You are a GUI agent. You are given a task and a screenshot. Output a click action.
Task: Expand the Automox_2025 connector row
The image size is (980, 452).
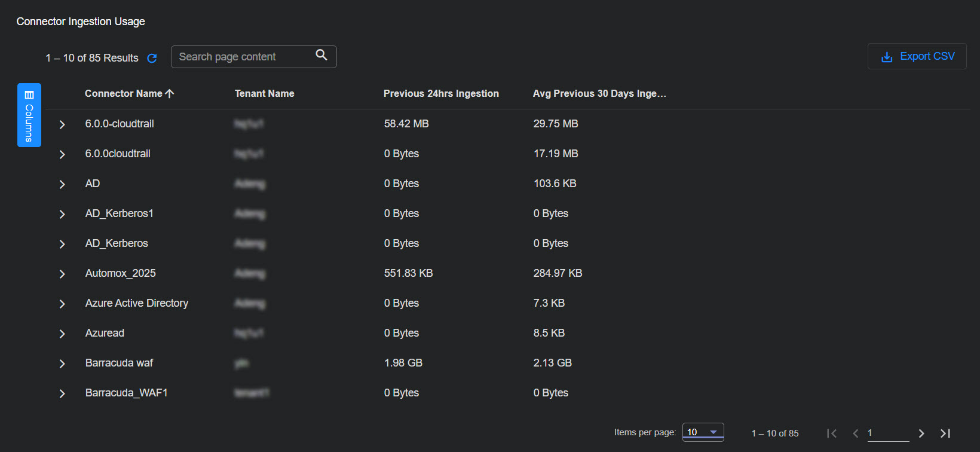click(62, 274)
